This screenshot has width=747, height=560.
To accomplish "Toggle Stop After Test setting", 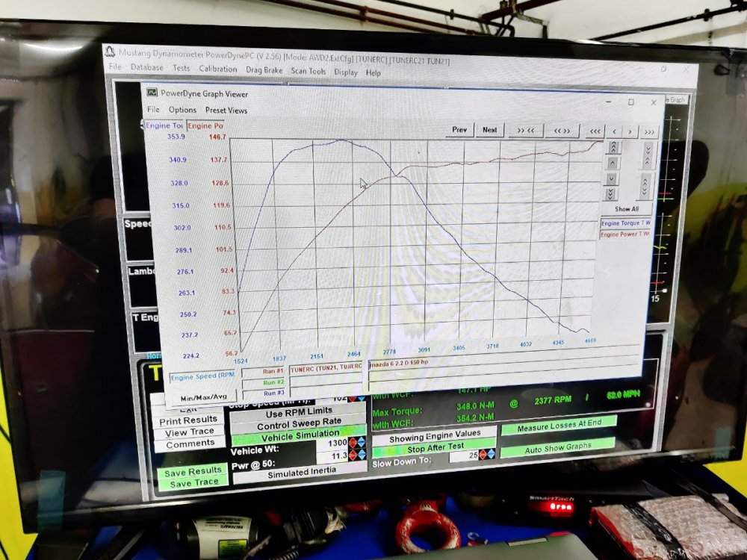I will coord(434,450).
